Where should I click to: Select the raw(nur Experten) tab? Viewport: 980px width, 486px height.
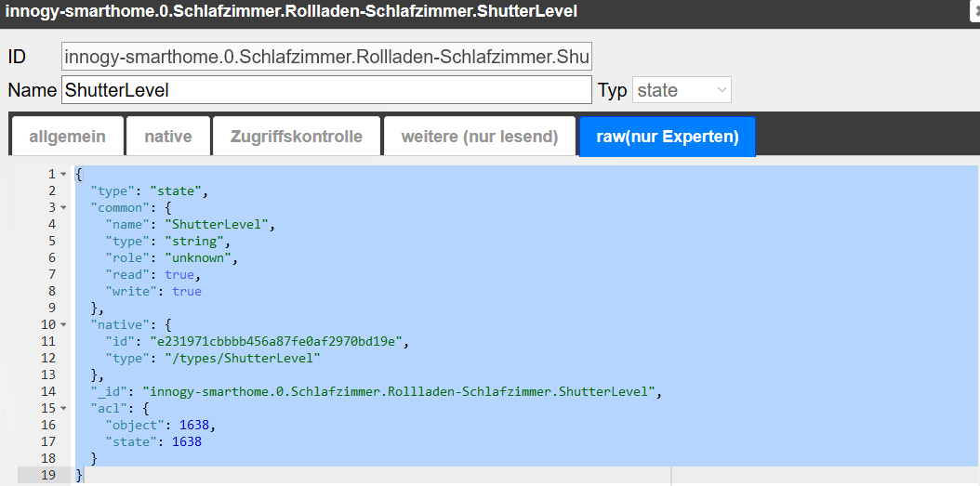668,137
